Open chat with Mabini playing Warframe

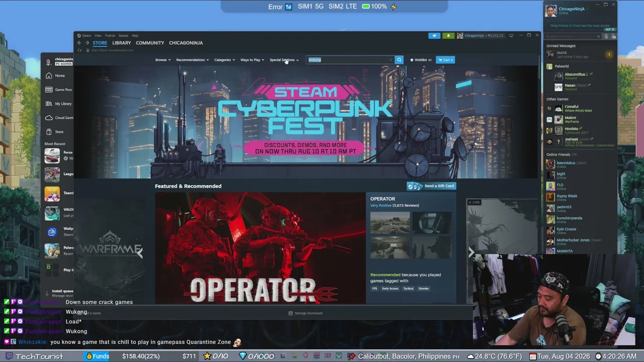tap(580, 119)
